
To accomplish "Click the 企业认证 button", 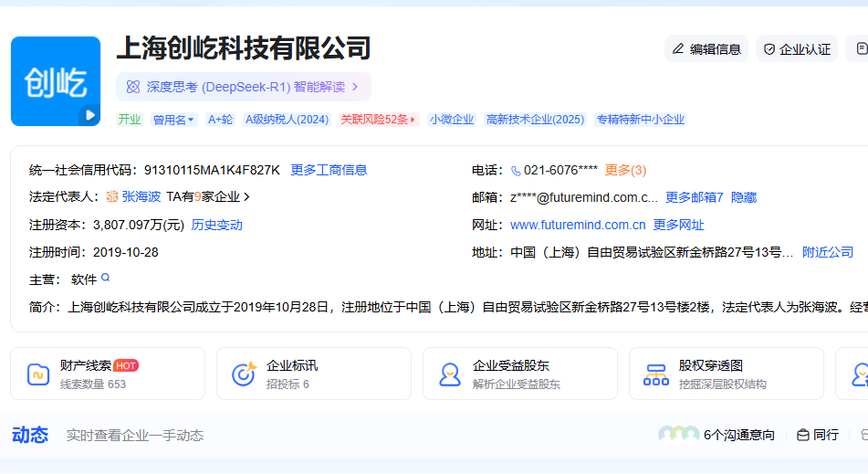I will click(x=797, y=49).
